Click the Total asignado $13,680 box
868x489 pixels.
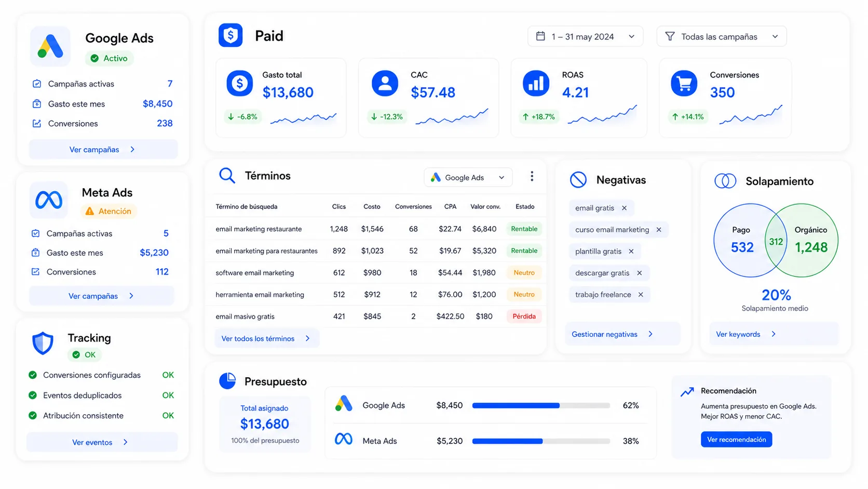[x=265, y=424]
